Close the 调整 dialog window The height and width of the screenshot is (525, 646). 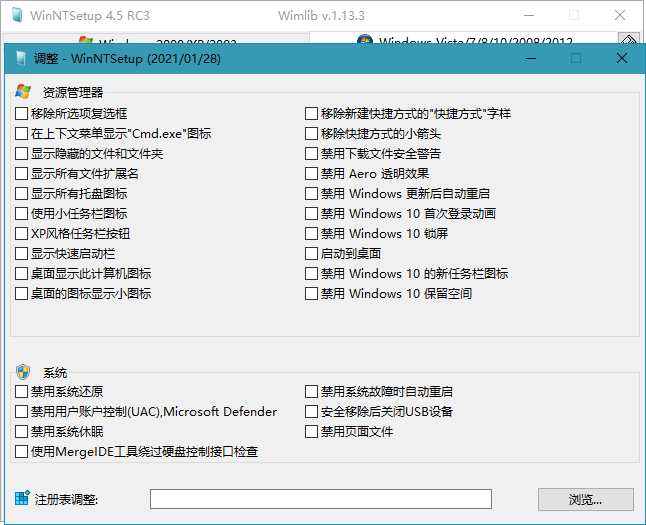pyautogui.click(x=622, y=58)
